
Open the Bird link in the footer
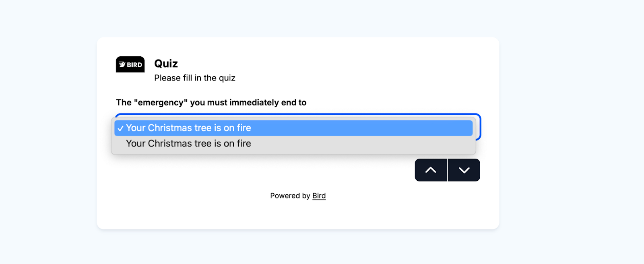point(319,196)
